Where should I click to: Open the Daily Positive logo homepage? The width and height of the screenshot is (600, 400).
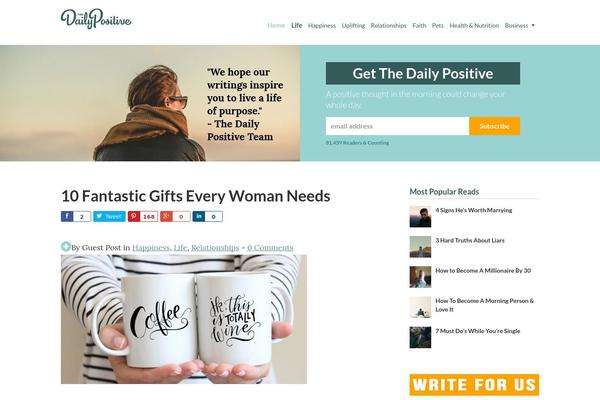click(96, 19)
